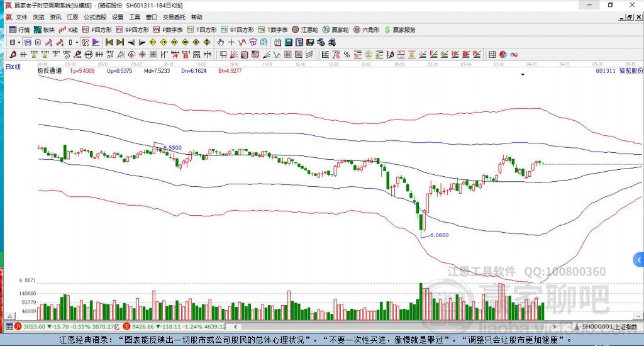Jump to first bar with skip-to-start icon

tap(109, 42)
